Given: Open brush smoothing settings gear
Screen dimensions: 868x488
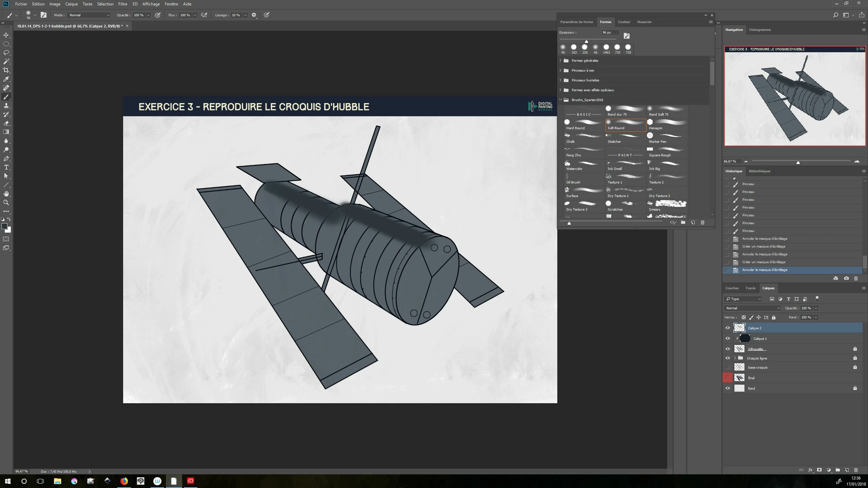Looking at the screenshot, I should pos(254,15).
